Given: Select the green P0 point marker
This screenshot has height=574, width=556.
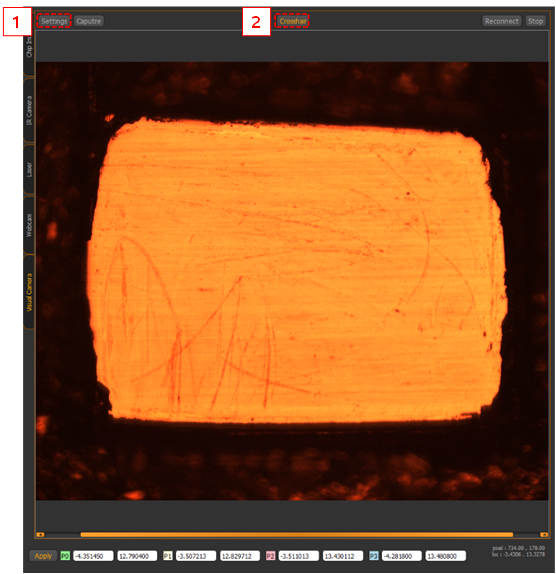Looking at the screenshot, I should click(65, 556).
